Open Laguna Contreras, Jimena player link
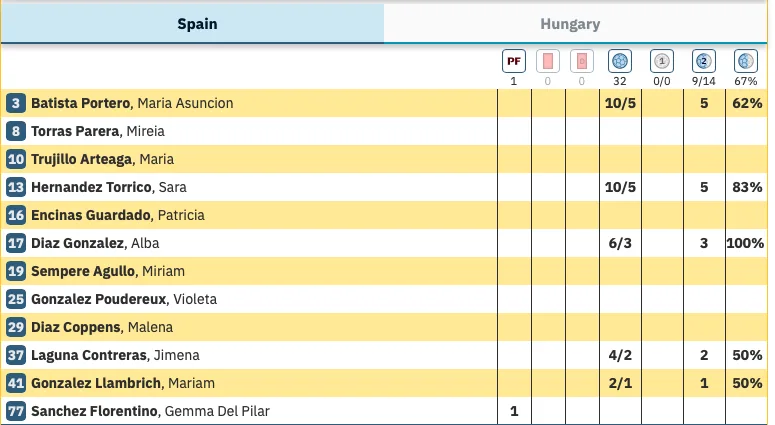The height and width of the screenshot is (425, 775). pyautogui.click(x=115, y=355)
